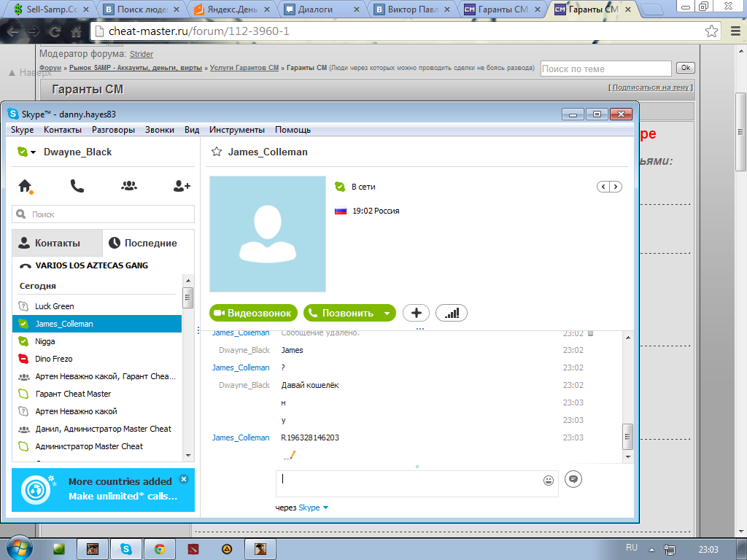747x560 pixels.
Task: Open the Инструменты menu
Action: [x=237, y=130]
